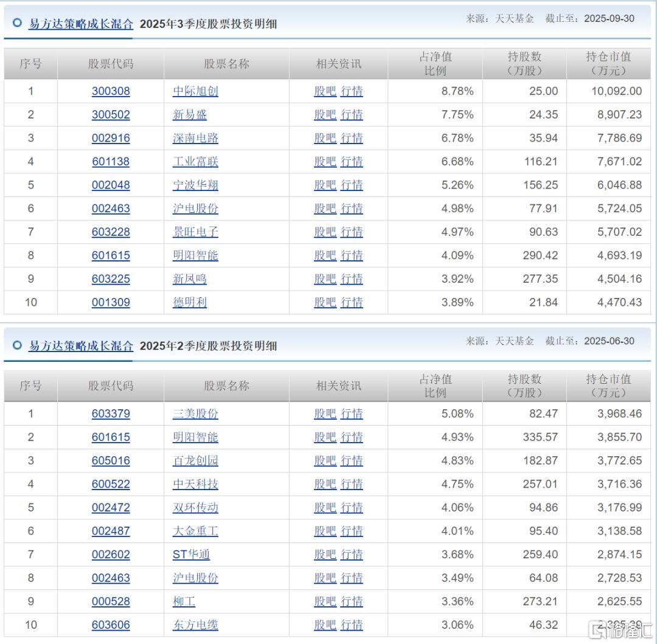Viewport: 657px width, 644px height.
Task: Open stock code 001309
Action: 111,302
